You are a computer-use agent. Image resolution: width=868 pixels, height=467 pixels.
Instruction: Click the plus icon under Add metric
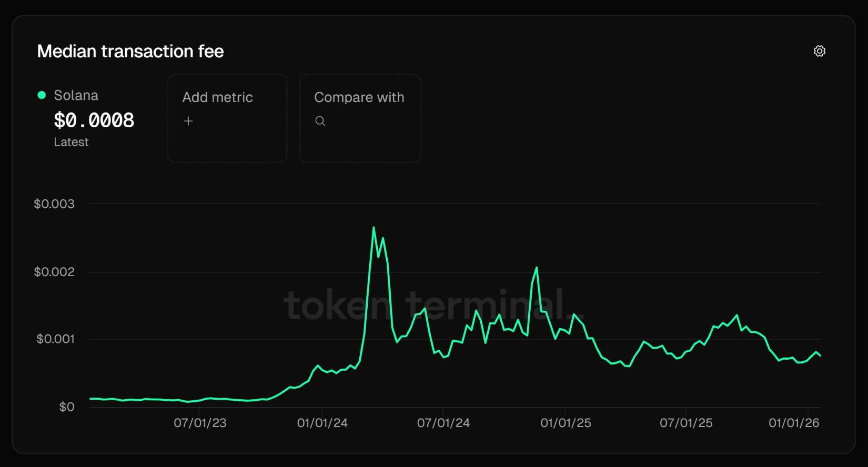[188, 121]
